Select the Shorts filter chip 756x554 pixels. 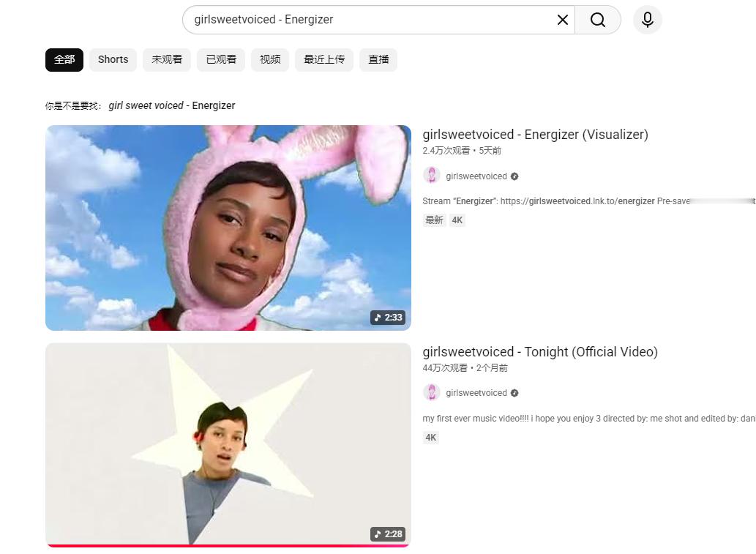coord(113,60)
